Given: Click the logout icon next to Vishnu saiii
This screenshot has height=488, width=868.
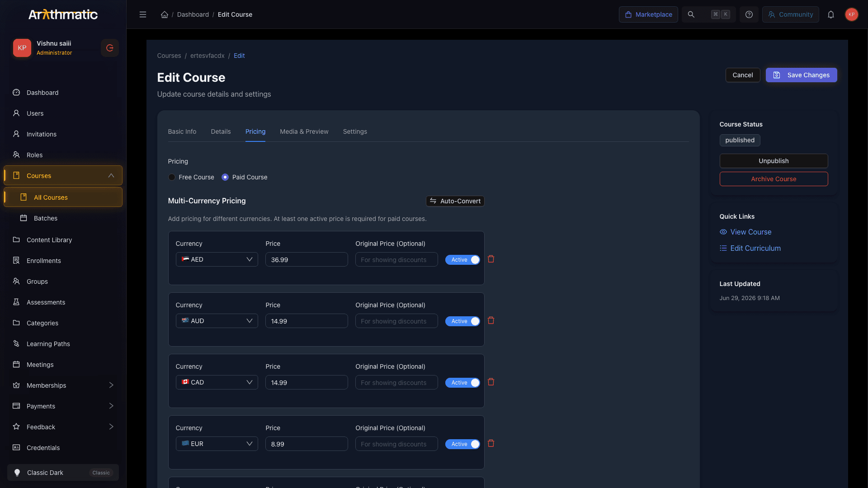Looking at the screenshot, I should click(x=110, y=48).
